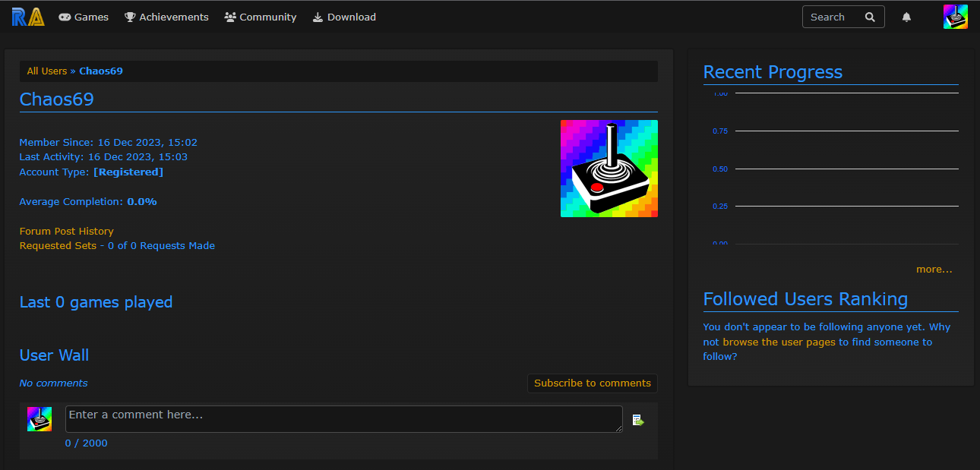Click the large joystick profile avatar
Viewport: 980px width, 470px height.
pos(609,169)
